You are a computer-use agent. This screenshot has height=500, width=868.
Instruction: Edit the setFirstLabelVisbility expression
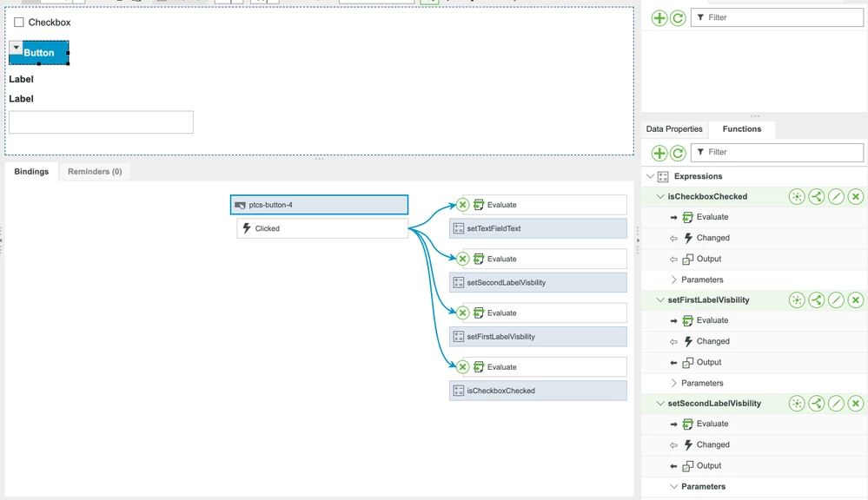836,299
